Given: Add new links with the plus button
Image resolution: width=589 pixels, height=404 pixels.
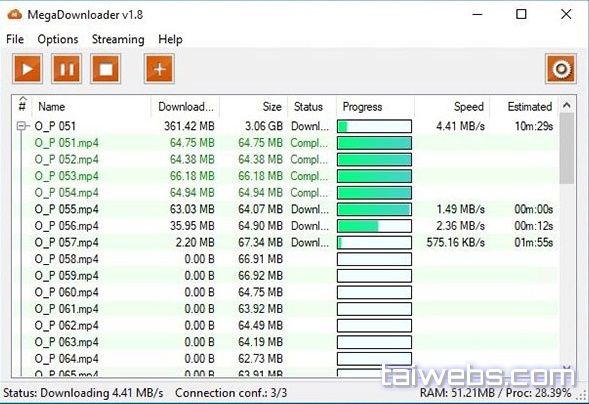Looking at the screenshot, I should pos(159,69).
